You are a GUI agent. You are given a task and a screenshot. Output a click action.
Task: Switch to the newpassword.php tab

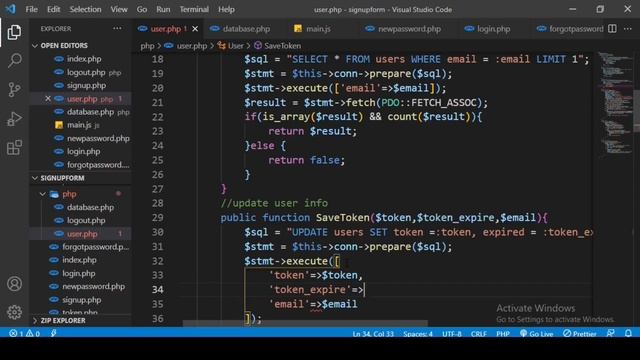(x=409, y=29)
